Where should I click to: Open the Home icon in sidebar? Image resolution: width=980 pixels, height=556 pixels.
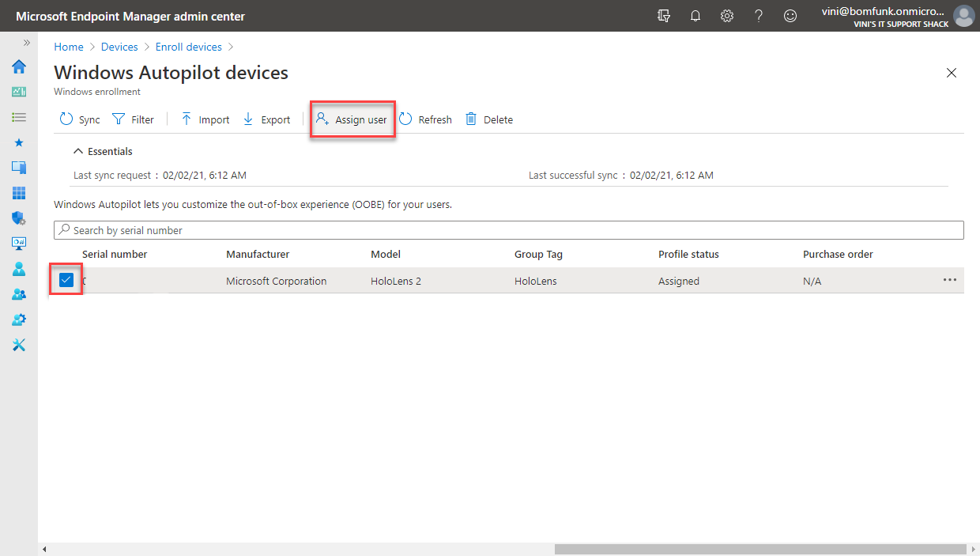19,66
